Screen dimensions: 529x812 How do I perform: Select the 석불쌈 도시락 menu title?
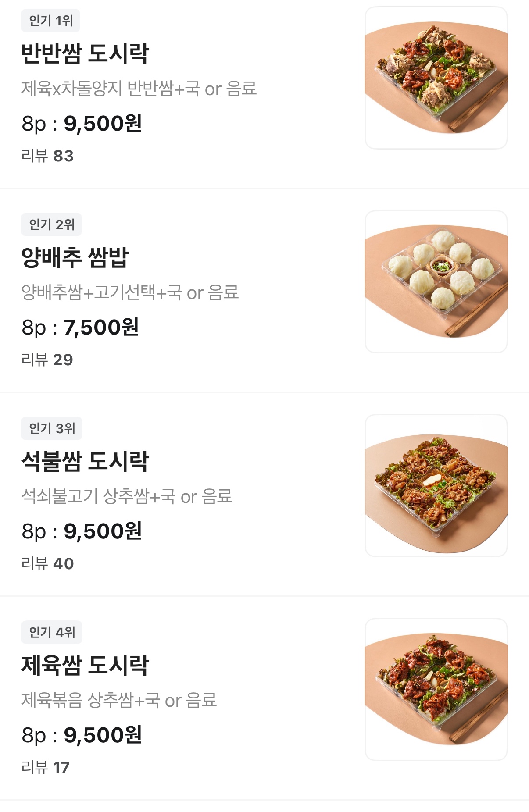(85, 461)
